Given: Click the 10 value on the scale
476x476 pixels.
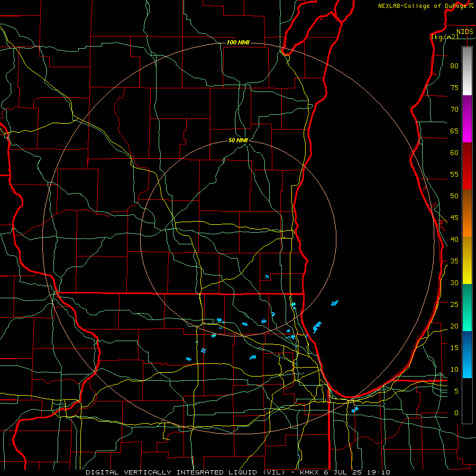Looking at the screenshot, I should click(x=454, y=370).
